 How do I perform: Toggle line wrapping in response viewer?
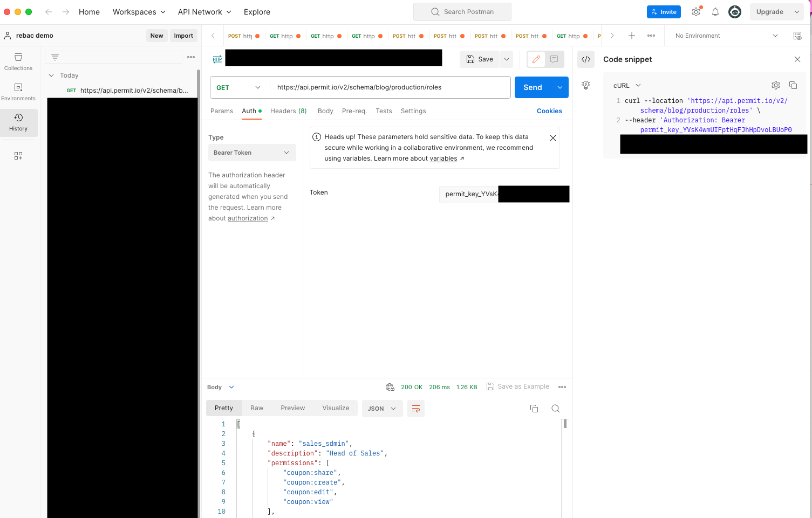(415, 409)
